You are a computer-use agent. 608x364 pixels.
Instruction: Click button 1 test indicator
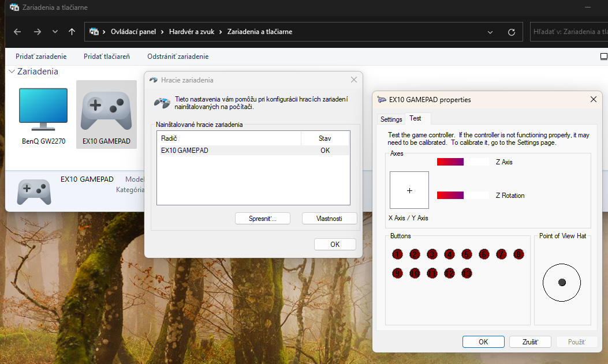point(397,254)
